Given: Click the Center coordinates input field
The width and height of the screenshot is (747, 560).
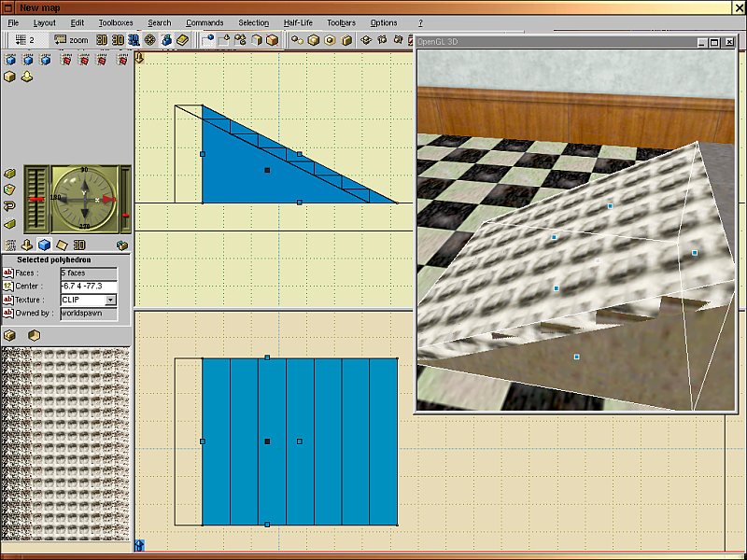Looking at the screenshot, I should 88,287.
